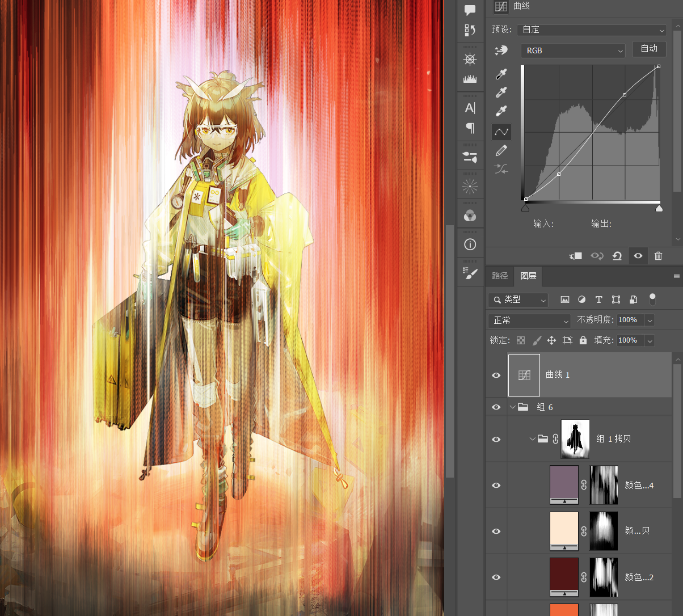
Task: Select the white point eyedropper in Curves
Action: coord(501,111)
